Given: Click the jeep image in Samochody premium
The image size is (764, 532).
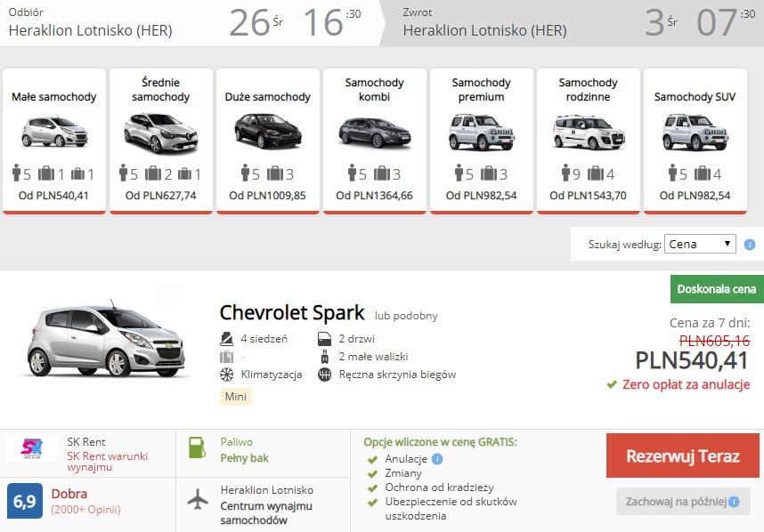Looking at the screenshot, I should click(482, 133).
